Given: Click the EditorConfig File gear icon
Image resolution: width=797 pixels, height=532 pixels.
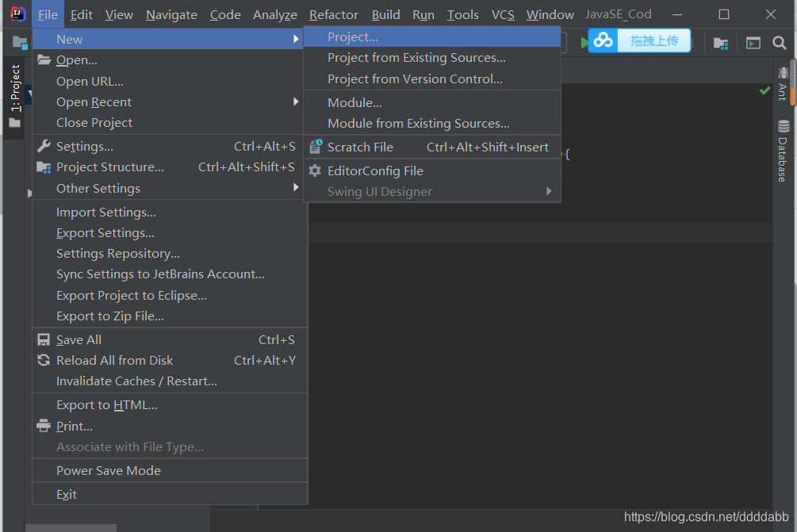Looking at the screenshot, I should (315, 170).
